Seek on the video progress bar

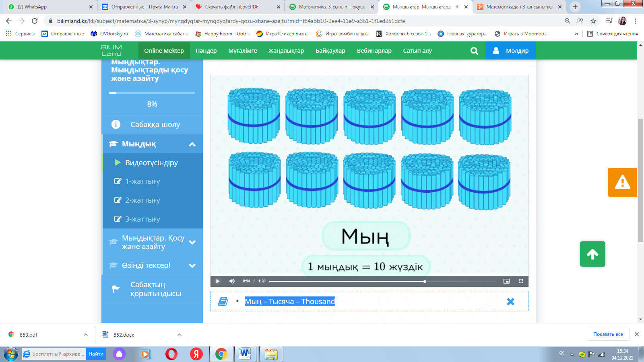[382, 282]
